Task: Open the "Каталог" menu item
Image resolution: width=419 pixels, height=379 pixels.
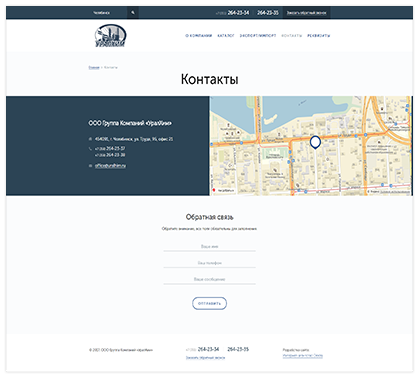Action: point(226,36)
